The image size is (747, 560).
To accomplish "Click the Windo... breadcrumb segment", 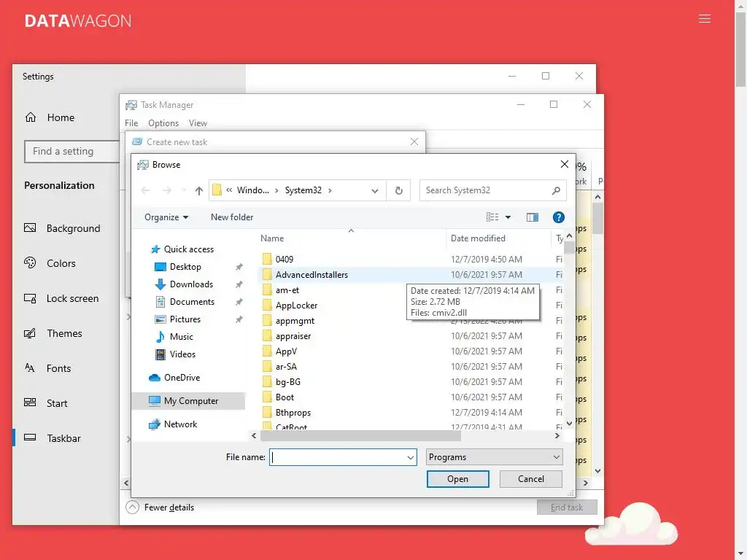I will 252,190.
